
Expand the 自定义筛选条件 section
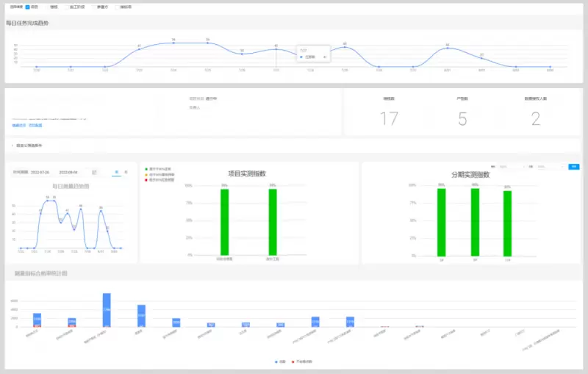click(x=12, y=145)
